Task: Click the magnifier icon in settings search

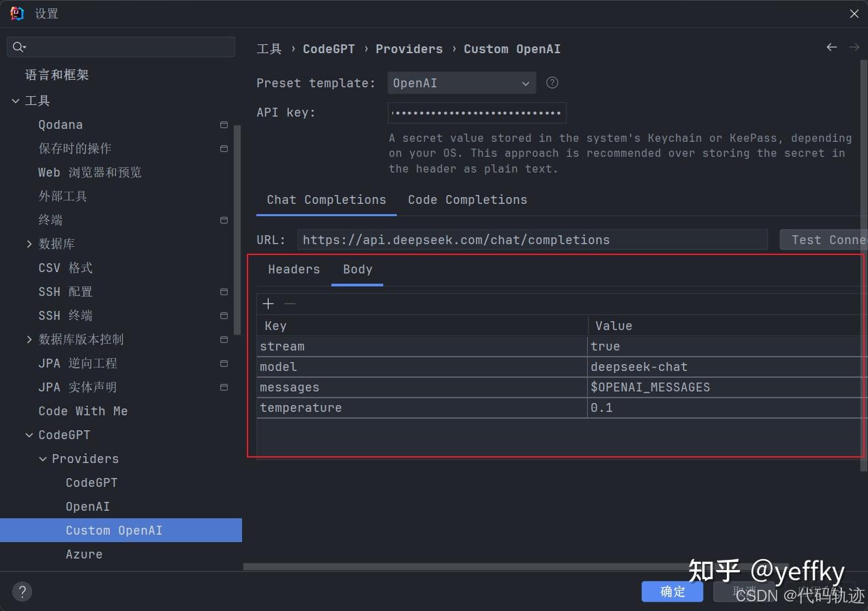Action: pyautogui.click(x=18, y=46)
